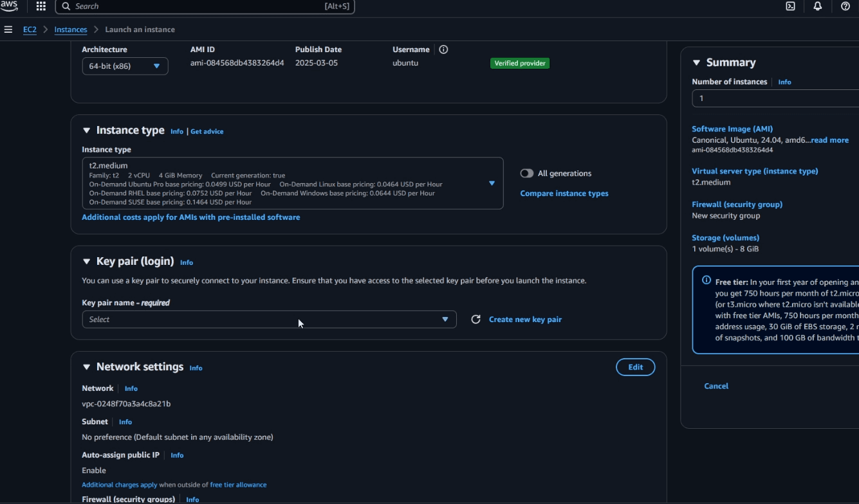Open Info link next to Firewall (security groups)
Image resolution: width=859 pixels, height=504 pixels.
click(192, 500)
